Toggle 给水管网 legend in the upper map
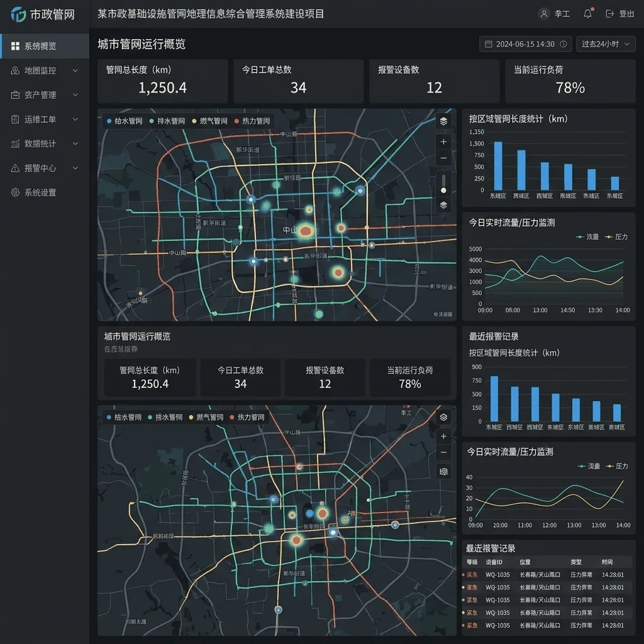 125,121
